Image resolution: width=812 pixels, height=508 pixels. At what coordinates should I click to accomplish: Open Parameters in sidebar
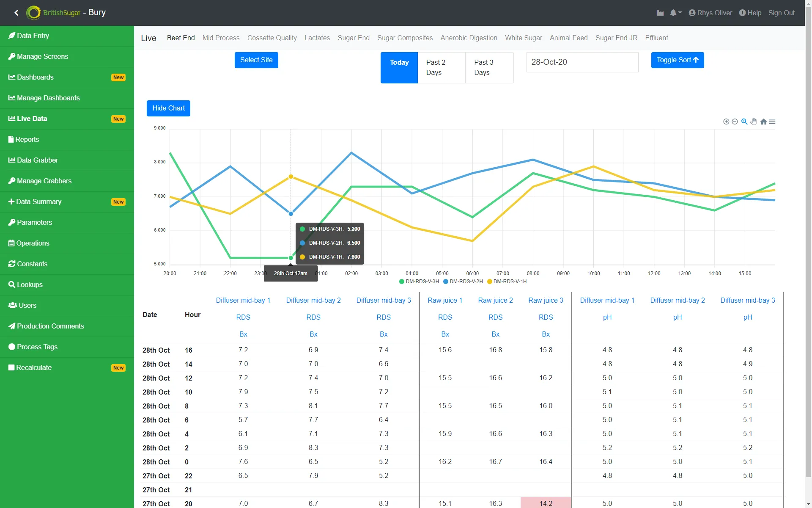(67, 223)
